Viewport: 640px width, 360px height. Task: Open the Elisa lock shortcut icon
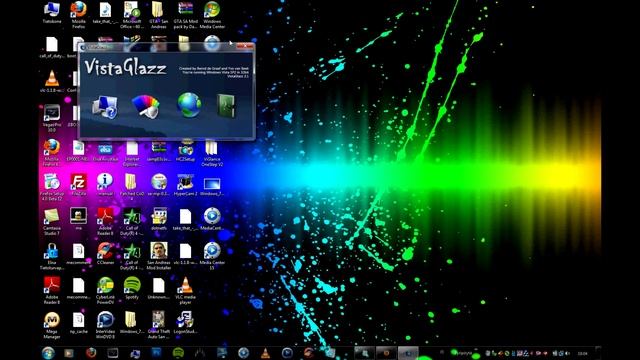(x=52, y=256)
